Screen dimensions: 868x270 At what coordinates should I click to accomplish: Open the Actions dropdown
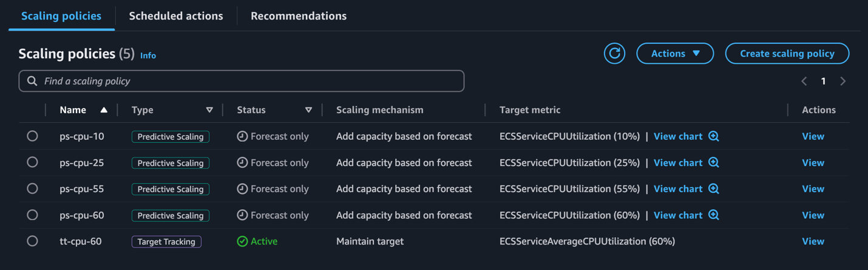click(675, 54)
